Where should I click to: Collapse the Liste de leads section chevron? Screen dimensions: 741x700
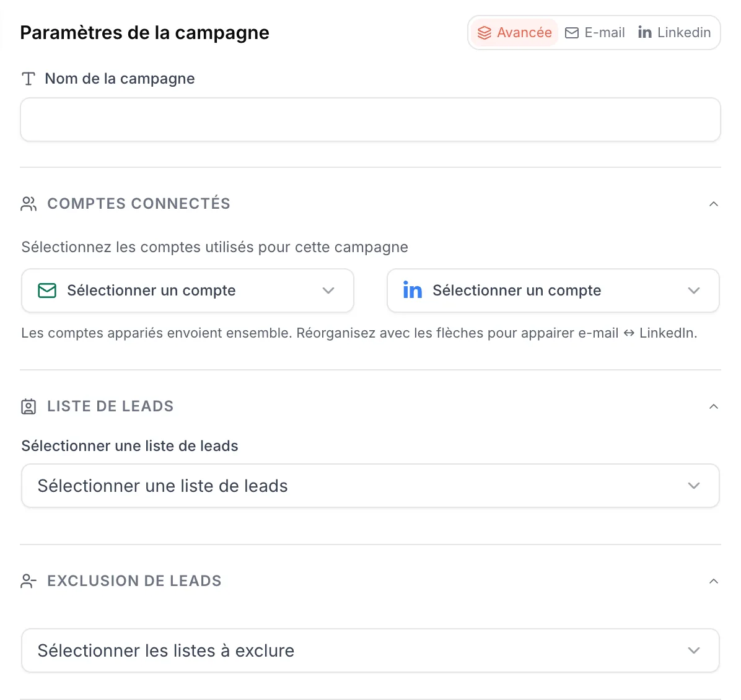pos(714,407)
